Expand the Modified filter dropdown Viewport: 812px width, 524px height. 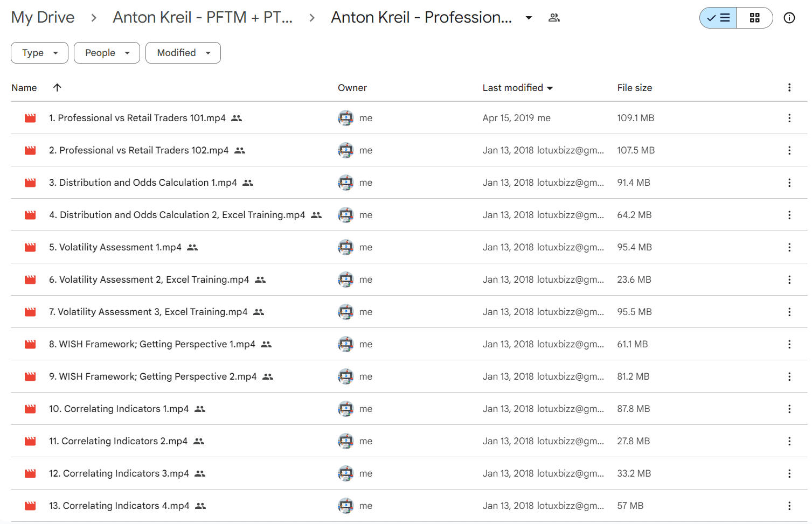click(183, 53)
